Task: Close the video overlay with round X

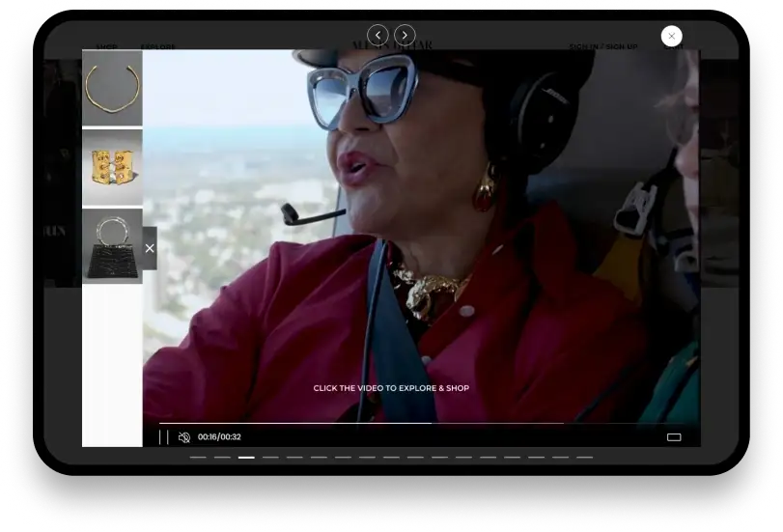Action: [x=671, y=36]
